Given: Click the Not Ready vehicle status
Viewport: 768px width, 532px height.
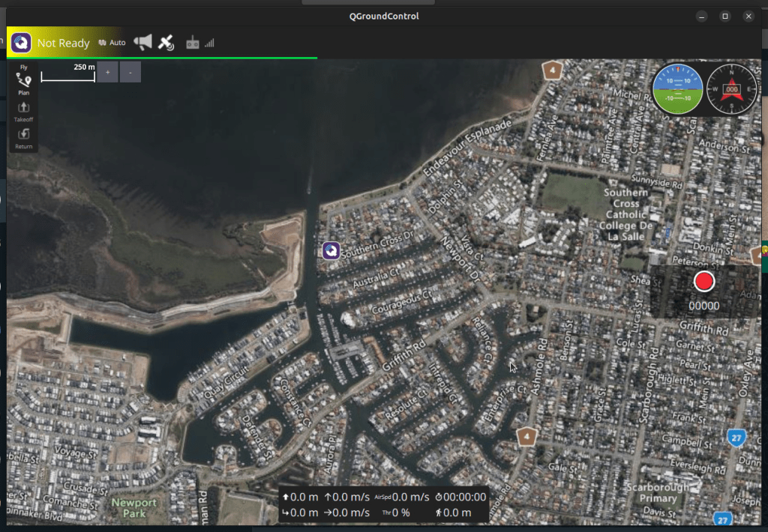Looking at the screenshot, I should coord(64,43).
